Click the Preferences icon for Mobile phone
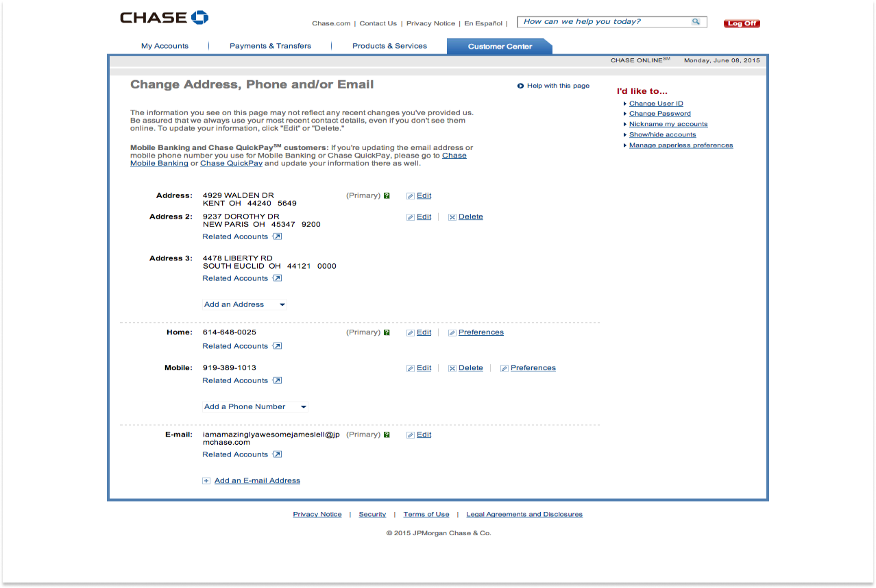Image resolution: width=876 pixels, height=588 pixels. tap(504, 368)
